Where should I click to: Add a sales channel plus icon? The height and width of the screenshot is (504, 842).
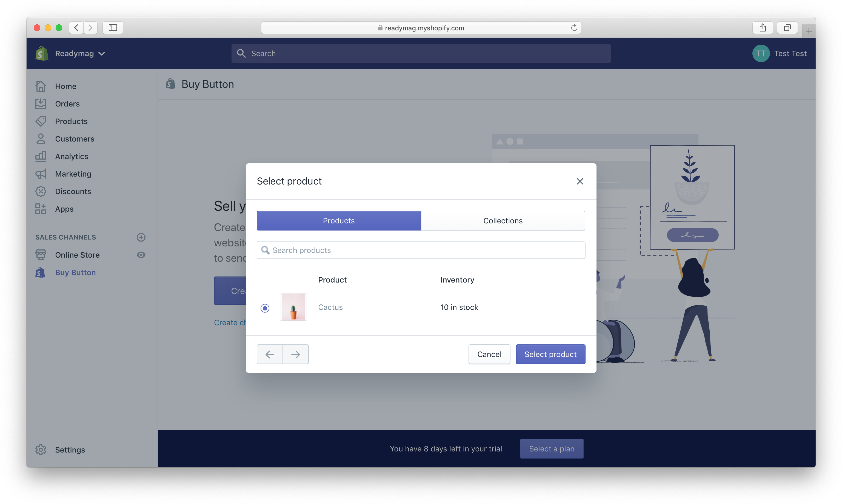(x=141, y=237)
